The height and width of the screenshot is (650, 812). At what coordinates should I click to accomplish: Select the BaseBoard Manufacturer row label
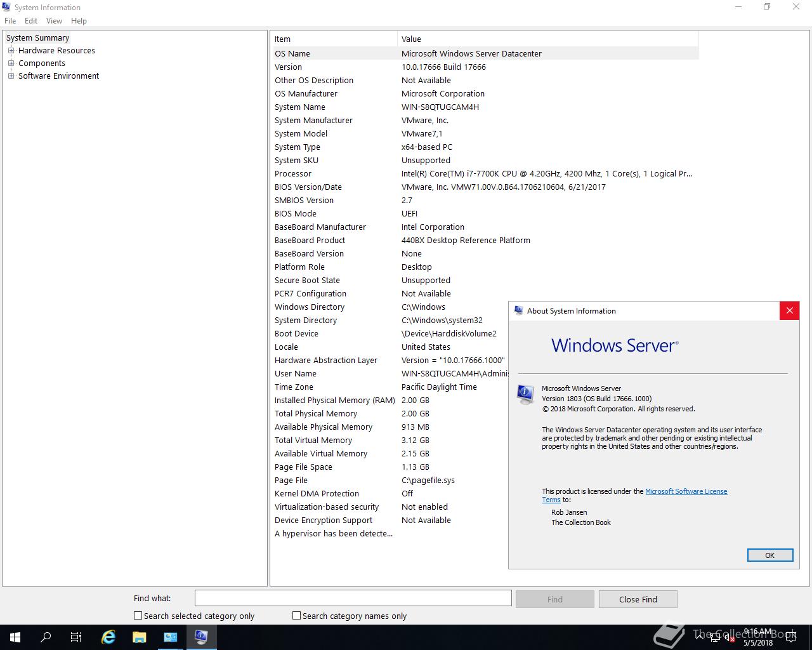click(320, 227)
